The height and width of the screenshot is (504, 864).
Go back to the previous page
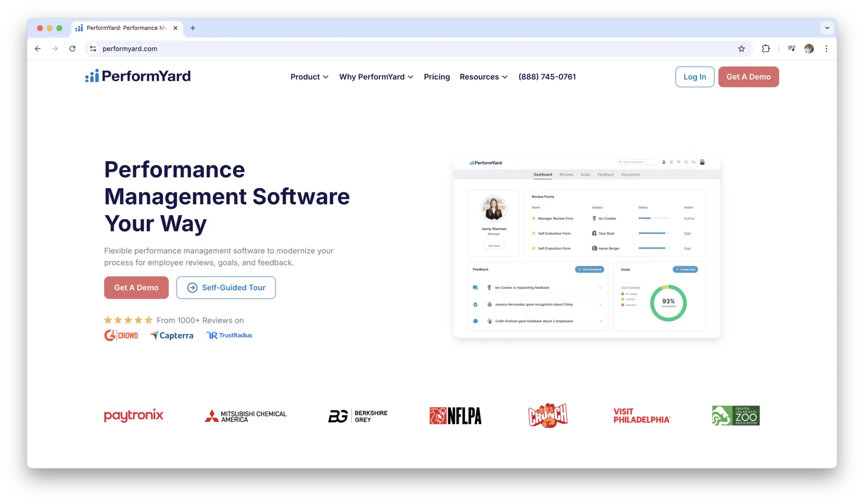pyautogui.click(x=38, y=49)
